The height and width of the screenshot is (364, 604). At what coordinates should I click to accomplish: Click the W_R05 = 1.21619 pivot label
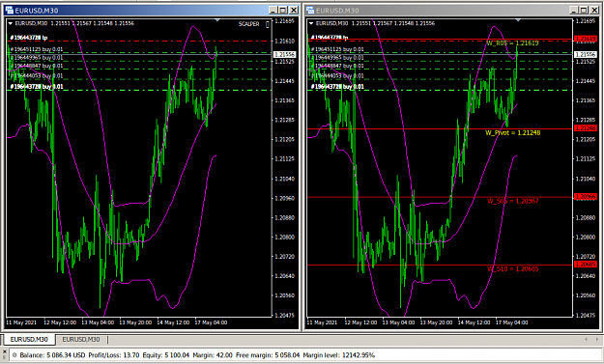[512, 43]
